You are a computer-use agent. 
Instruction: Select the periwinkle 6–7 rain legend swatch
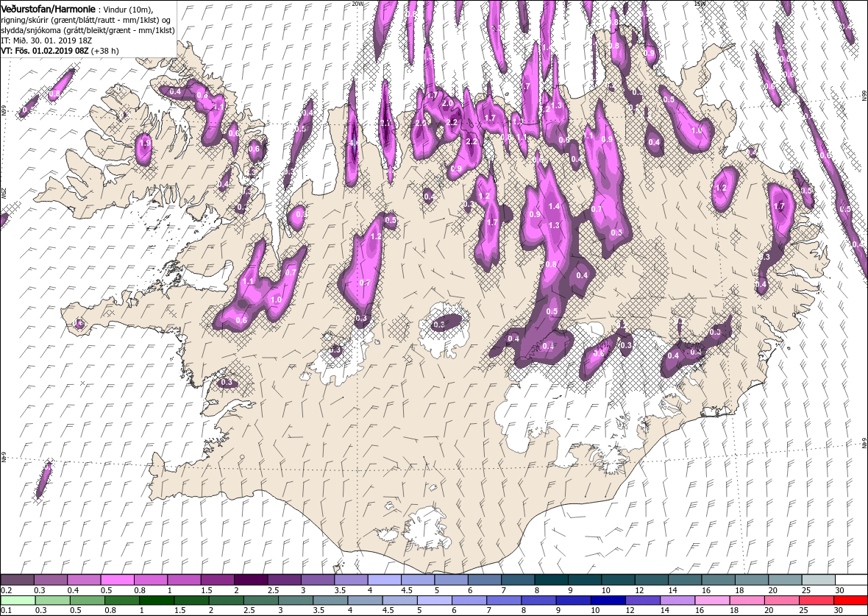pos(469,601)
